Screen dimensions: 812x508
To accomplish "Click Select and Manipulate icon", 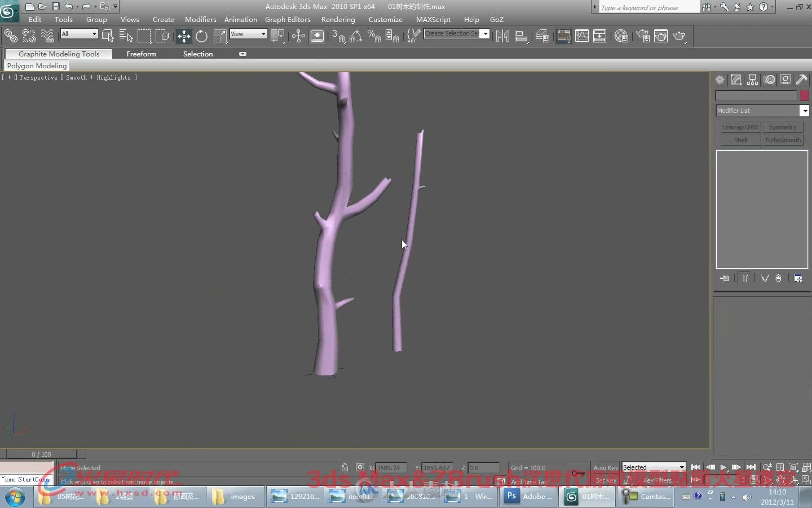I will (298, 36).
